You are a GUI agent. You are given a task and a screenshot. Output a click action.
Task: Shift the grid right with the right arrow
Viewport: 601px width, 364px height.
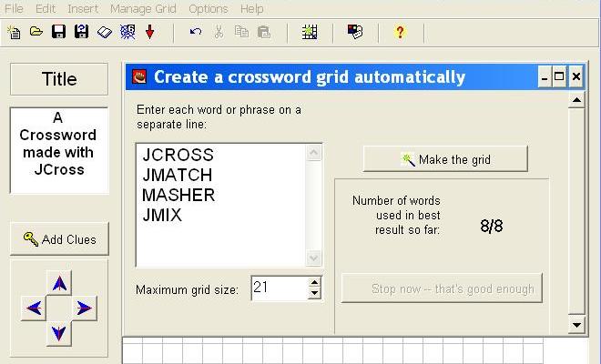click(85, 308)
